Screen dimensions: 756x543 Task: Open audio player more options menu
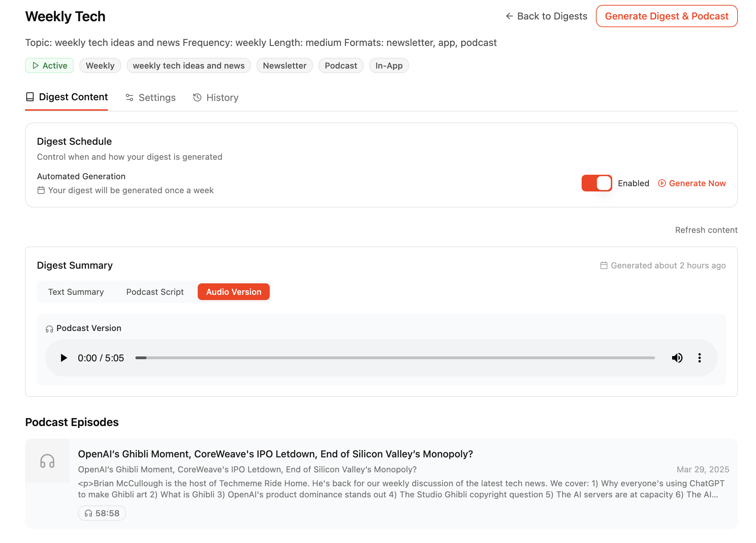click(x=699, y=358)
